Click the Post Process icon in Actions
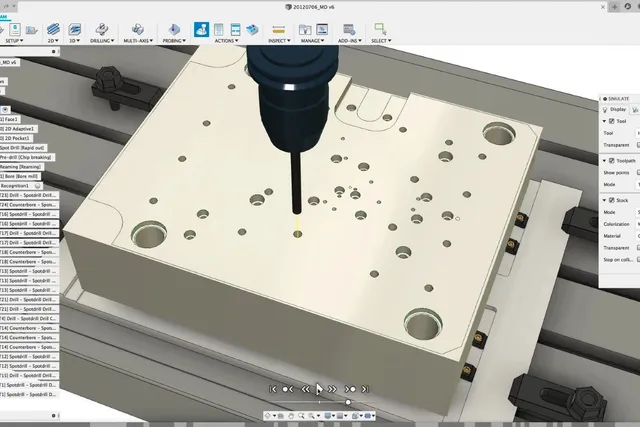This screenshot has width=640, height=427. [218, 29]
